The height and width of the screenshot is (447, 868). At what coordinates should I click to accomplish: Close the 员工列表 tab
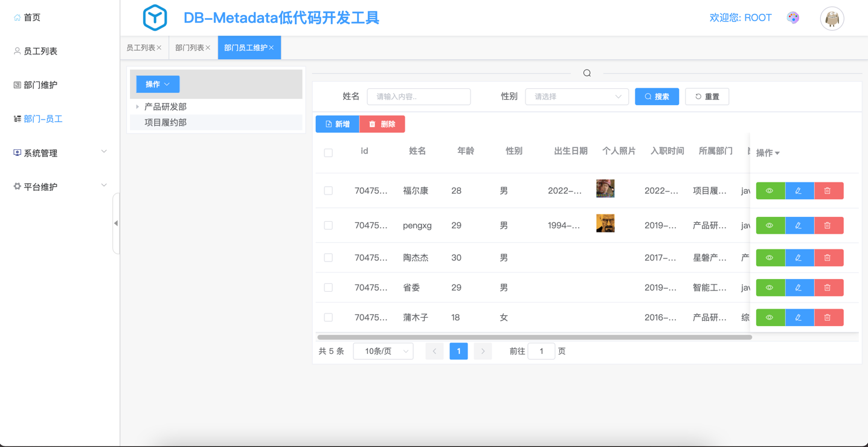pos(159,48)
